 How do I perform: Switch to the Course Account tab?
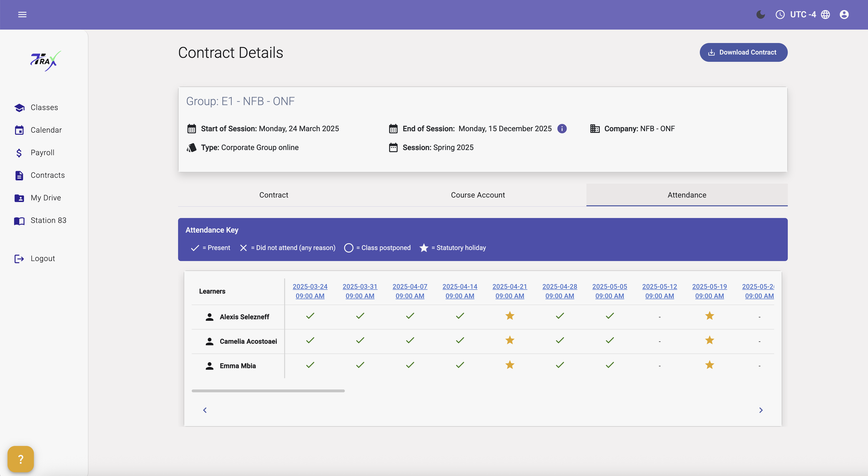coord(478,195)
